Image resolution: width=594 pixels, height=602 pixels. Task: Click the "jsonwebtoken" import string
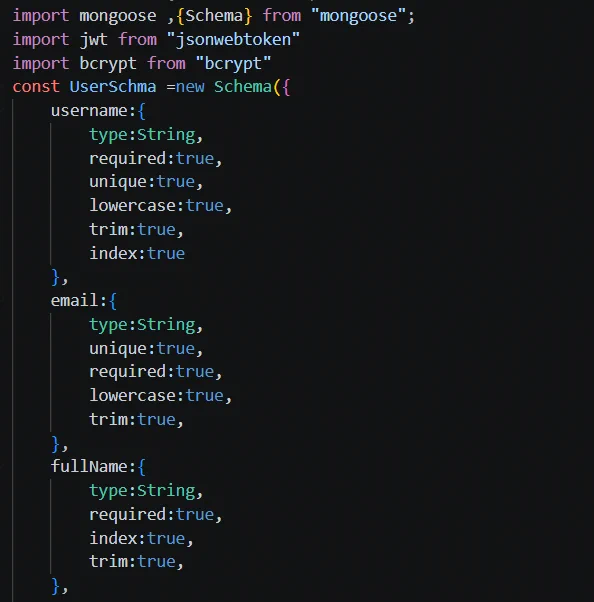click(233, 40)
